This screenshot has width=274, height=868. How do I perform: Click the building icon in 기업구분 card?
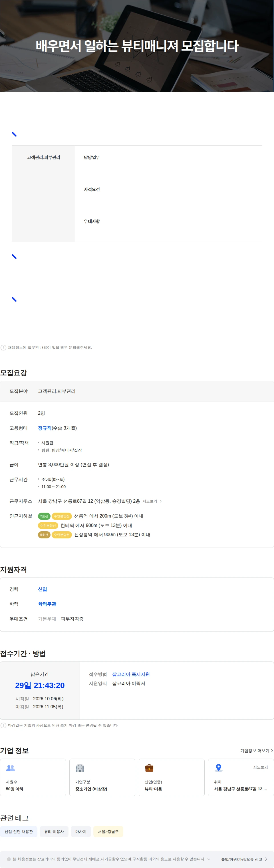pos(80,768)
